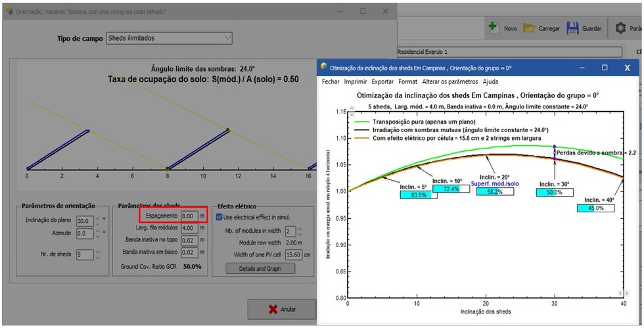Click the Novo green plus icon
This screenshot has width=644, height=328.
(493, 28)
